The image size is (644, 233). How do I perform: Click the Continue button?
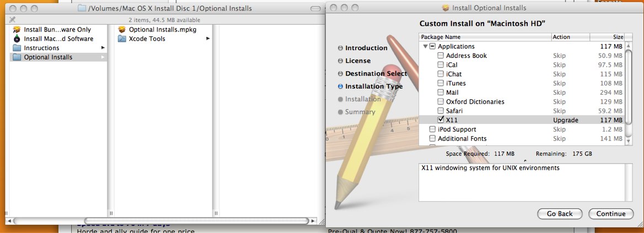coord(611,214)
